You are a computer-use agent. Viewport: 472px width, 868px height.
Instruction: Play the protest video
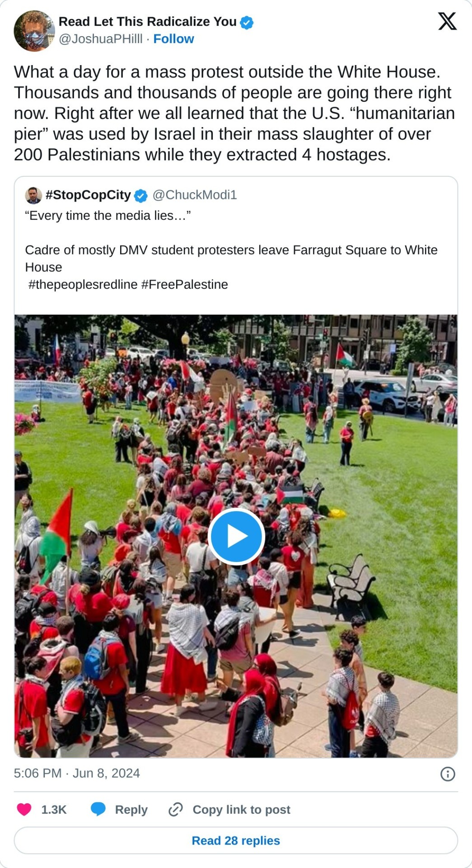(x=236, y=536)
